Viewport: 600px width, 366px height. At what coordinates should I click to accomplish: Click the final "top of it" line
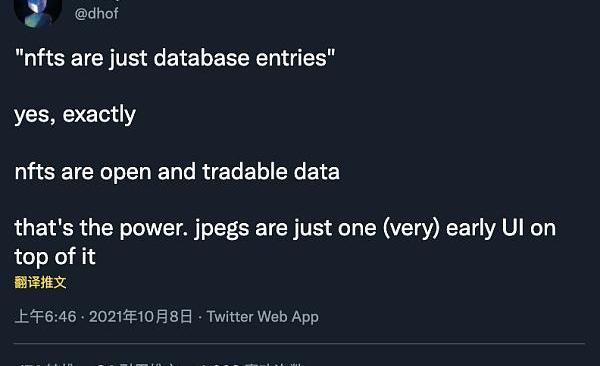click(55, 257)
